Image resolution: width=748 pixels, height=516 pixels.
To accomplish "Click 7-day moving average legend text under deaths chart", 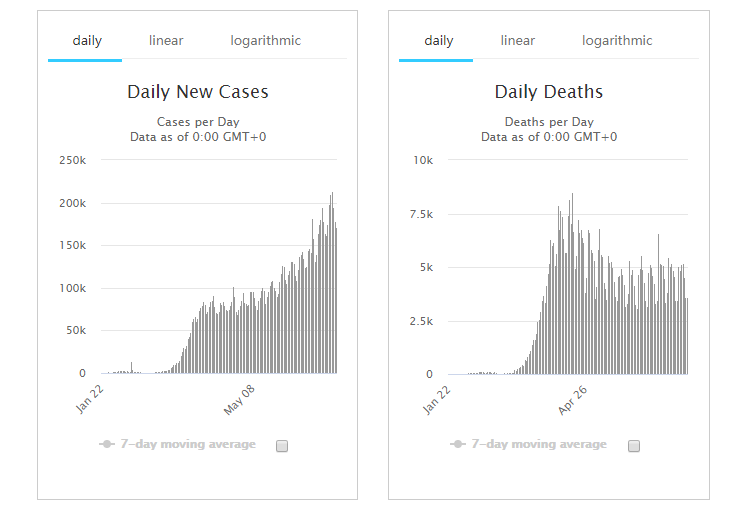I will pyautogui.click(x=539, y=444).
